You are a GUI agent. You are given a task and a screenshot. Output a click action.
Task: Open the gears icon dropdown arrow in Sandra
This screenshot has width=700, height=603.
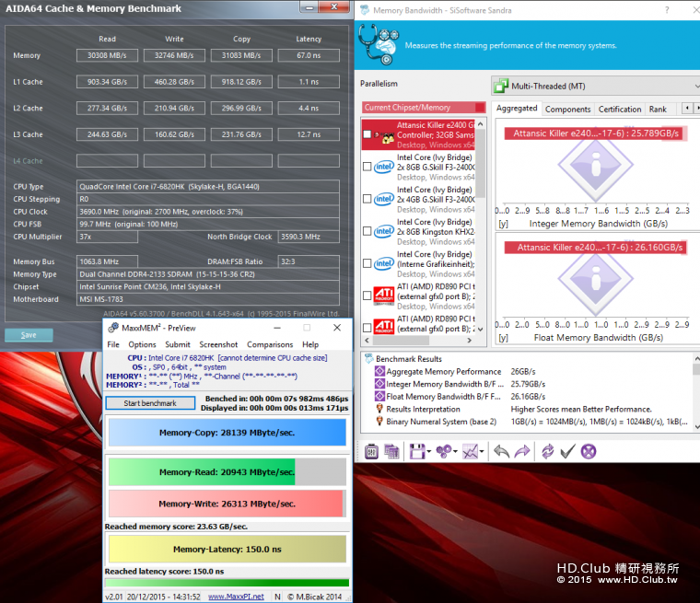point(455,452)
